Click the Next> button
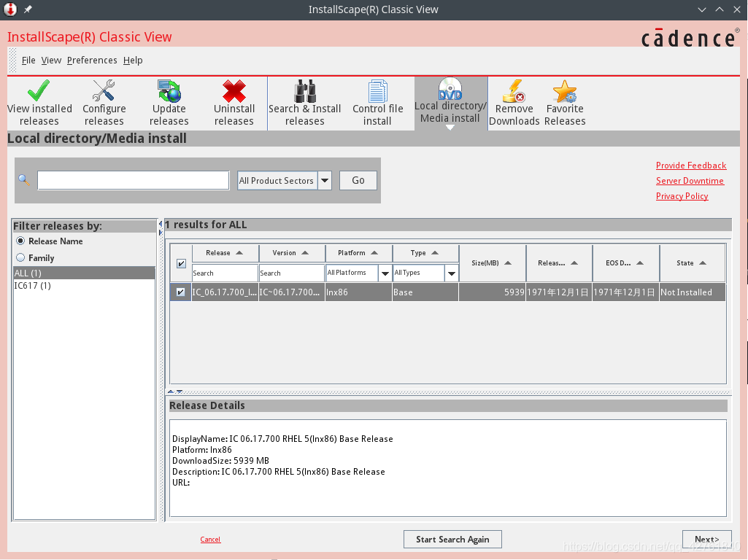 [x=707, y=540]
